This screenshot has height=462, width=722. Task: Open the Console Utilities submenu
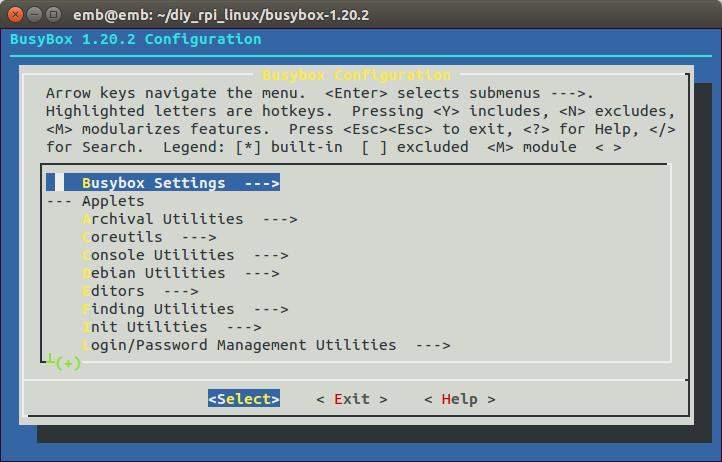185,255
